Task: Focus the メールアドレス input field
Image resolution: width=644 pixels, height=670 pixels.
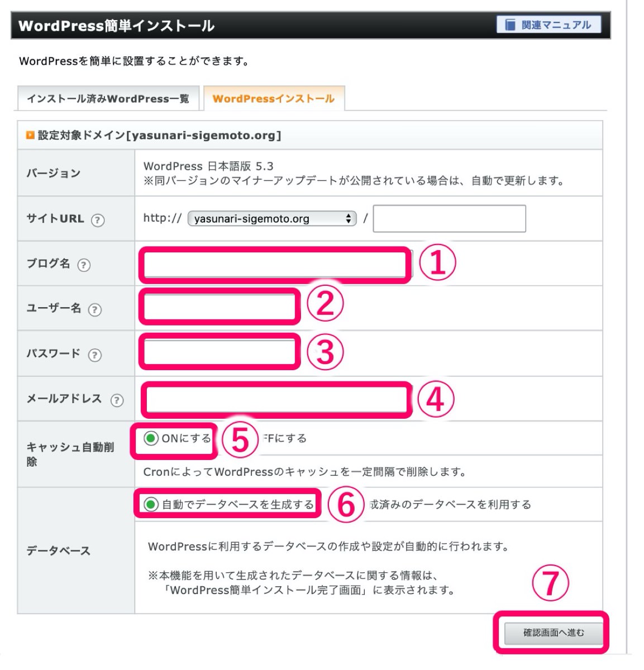Action: [x=276, y=400]
